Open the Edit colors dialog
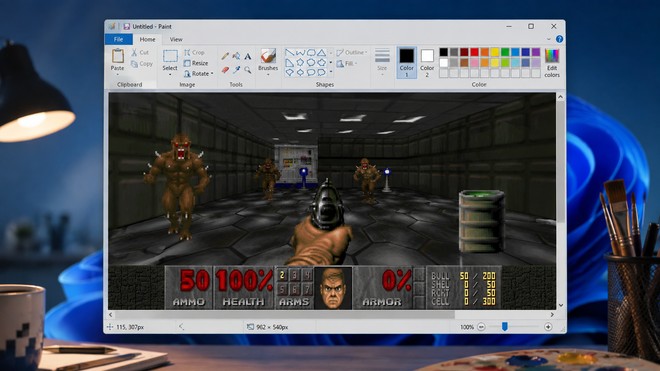Viewport: 660px width, 371px height. pos(552,63)
